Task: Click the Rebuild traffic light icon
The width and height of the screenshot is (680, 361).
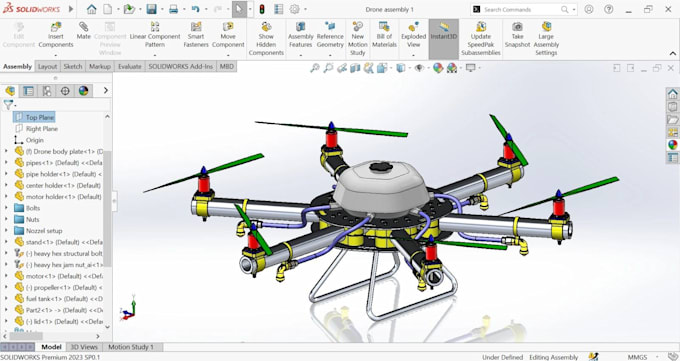Action: pos(262,9)
